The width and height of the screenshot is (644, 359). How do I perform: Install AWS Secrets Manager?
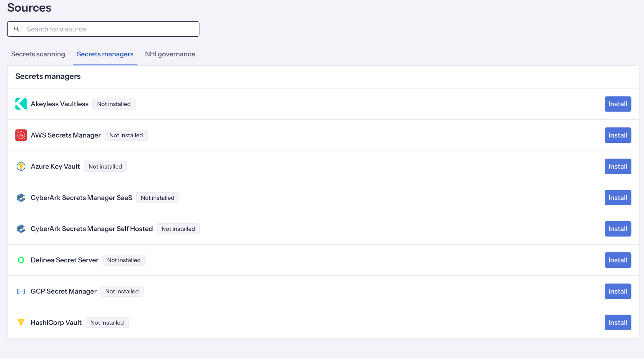click(617, 135)
